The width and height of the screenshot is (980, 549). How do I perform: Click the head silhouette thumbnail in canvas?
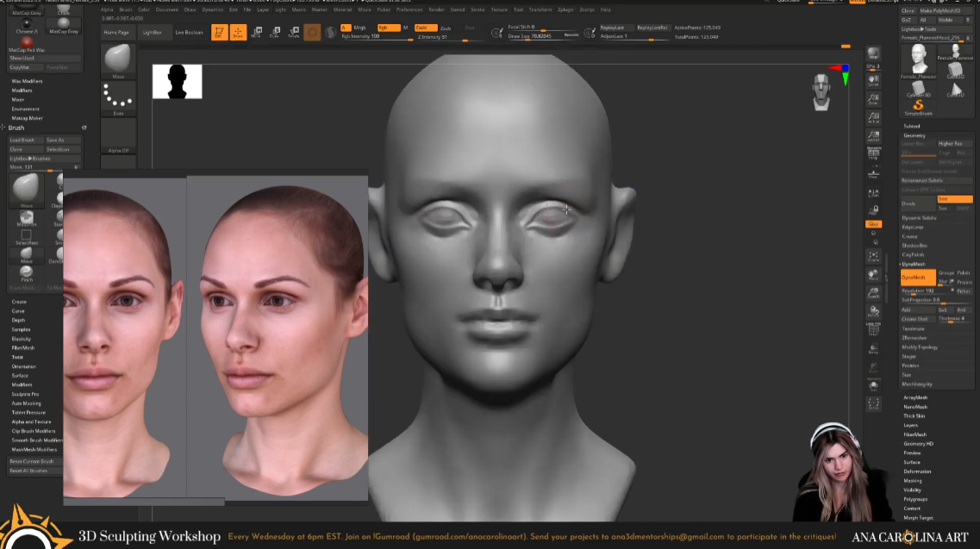pyautogui.click(x=177, y=81)
